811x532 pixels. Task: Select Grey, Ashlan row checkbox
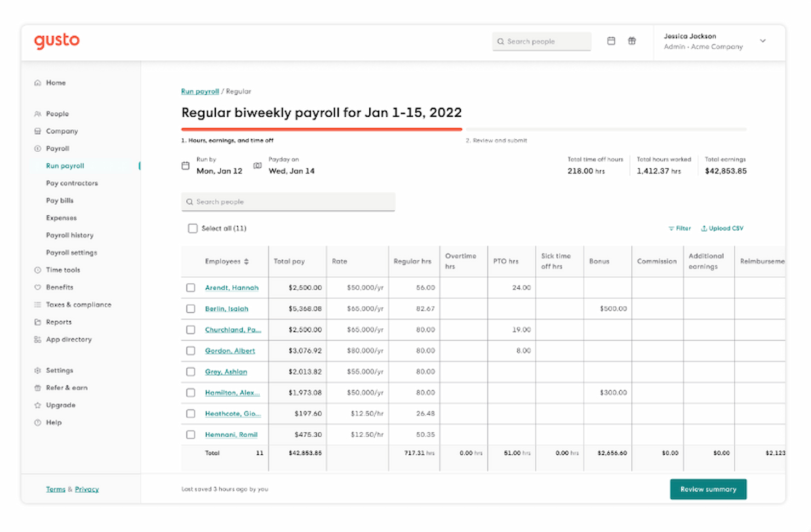point(191,372)
